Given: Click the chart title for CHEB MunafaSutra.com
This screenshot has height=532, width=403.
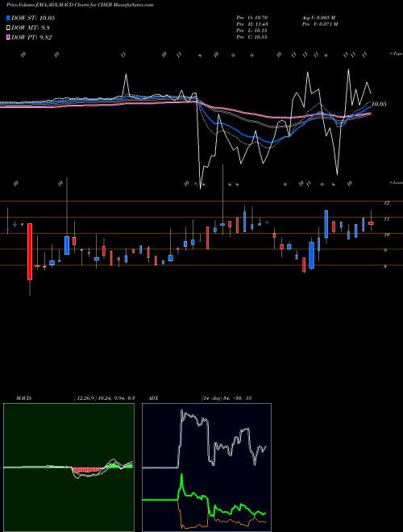Looking at the screenshot, I should coord(80,5).
